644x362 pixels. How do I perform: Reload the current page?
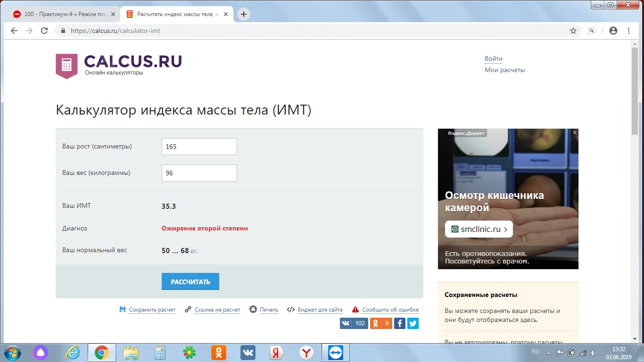point(44,31)
